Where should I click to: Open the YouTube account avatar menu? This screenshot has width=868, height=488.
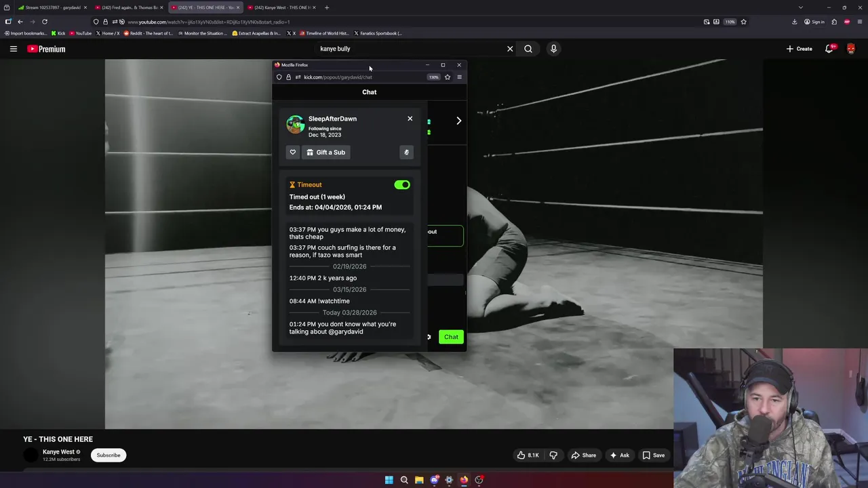click(x=851, y=49)
